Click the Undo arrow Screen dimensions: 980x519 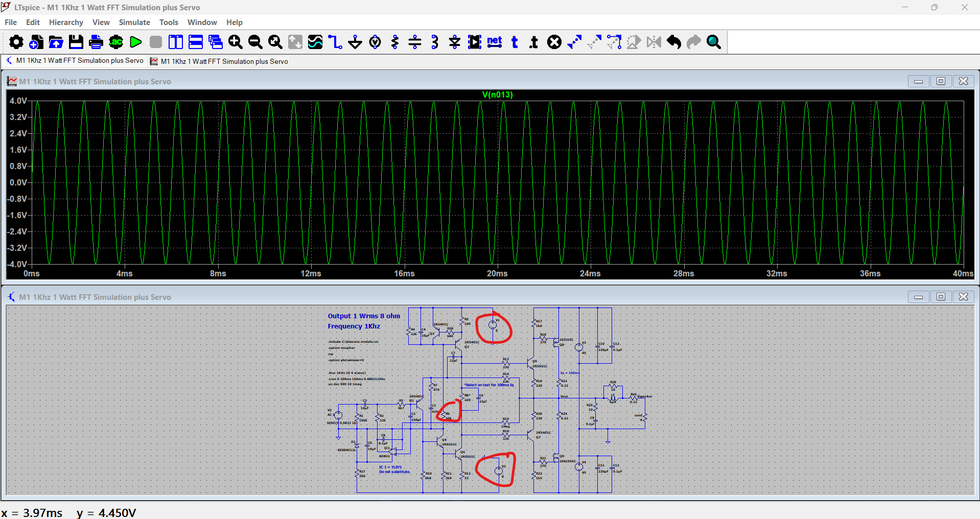[x=674, y=42]
